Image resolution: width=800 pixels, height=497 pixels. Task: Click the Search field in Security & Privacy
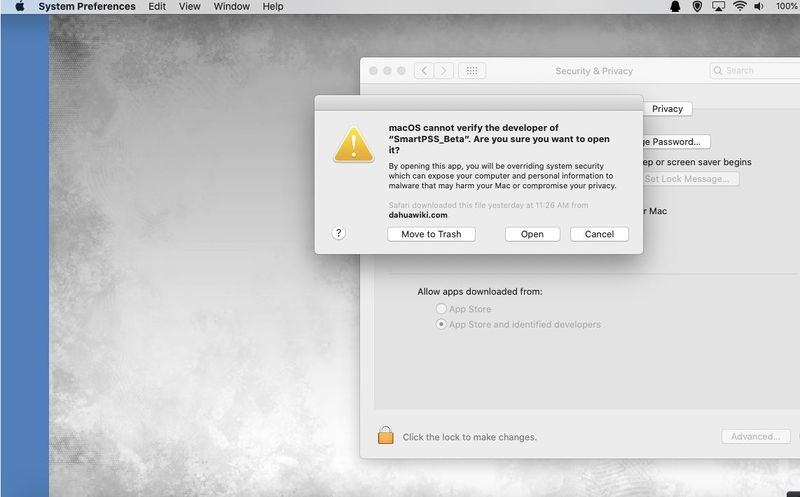pyautogui.click(x=755, y=70)
